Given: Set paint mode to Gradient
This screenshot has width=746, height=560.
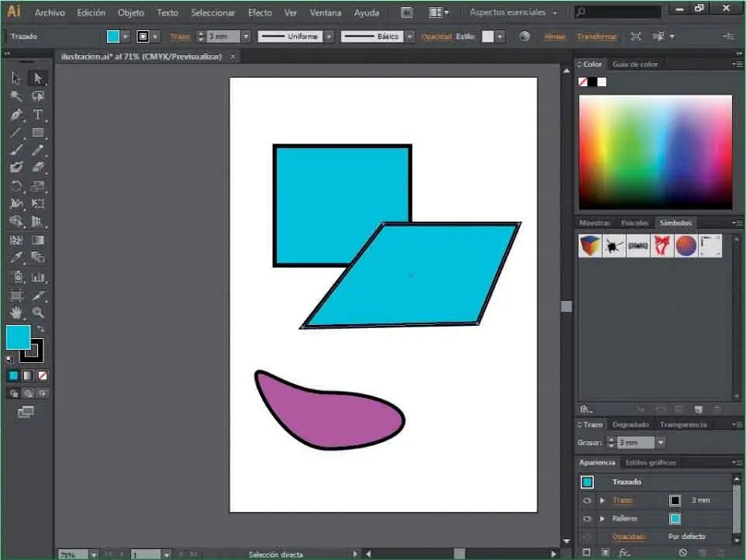Looking at the screenshot, I should [x=28, y=376].
